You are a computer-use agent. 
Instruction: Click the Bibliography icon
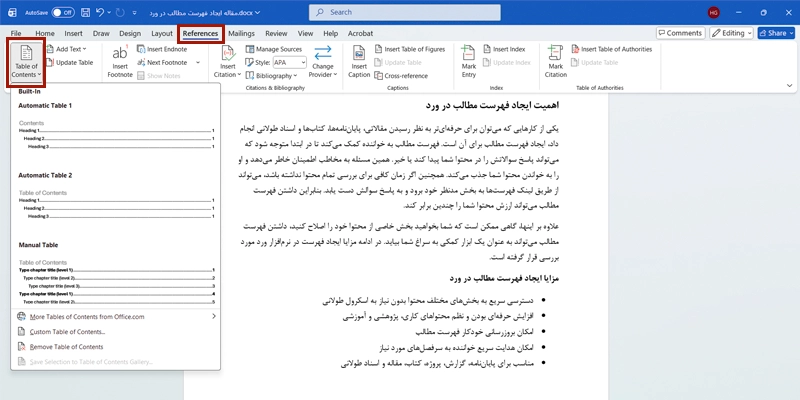click(249, 76)
